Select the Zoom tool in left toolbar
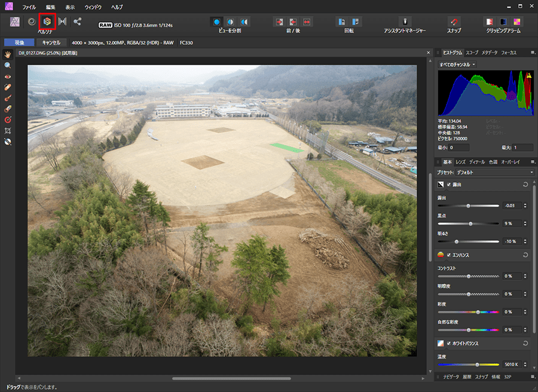Screen dimensions: 538x392 tap(8, 65)
